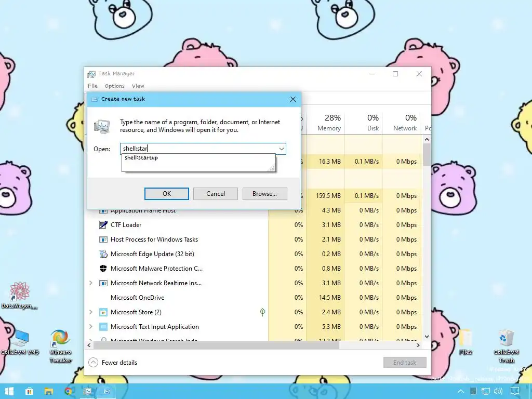
Task: Click the CTF Loader pen icon
Action: click(103, 224)
